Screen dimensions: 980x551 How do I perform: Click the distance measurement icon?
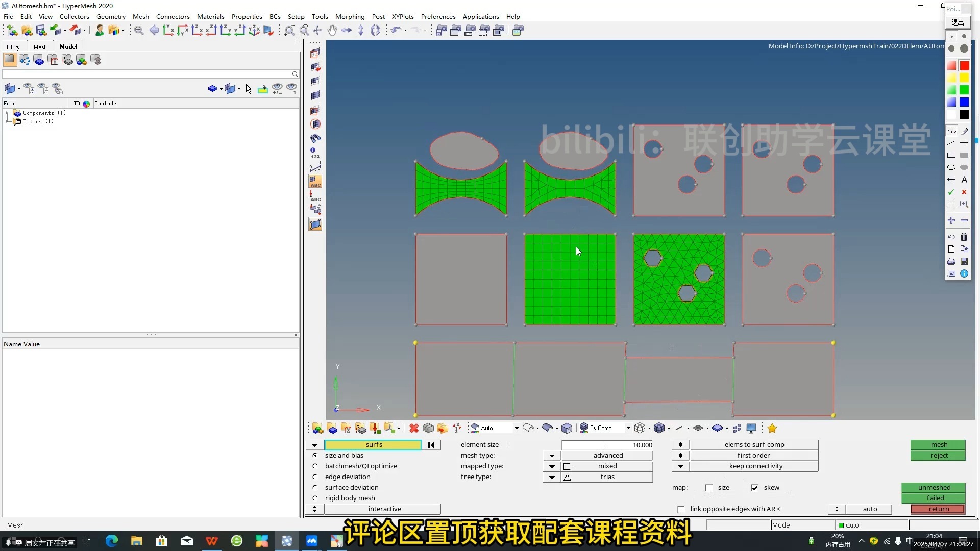click(x=315, y=167)
